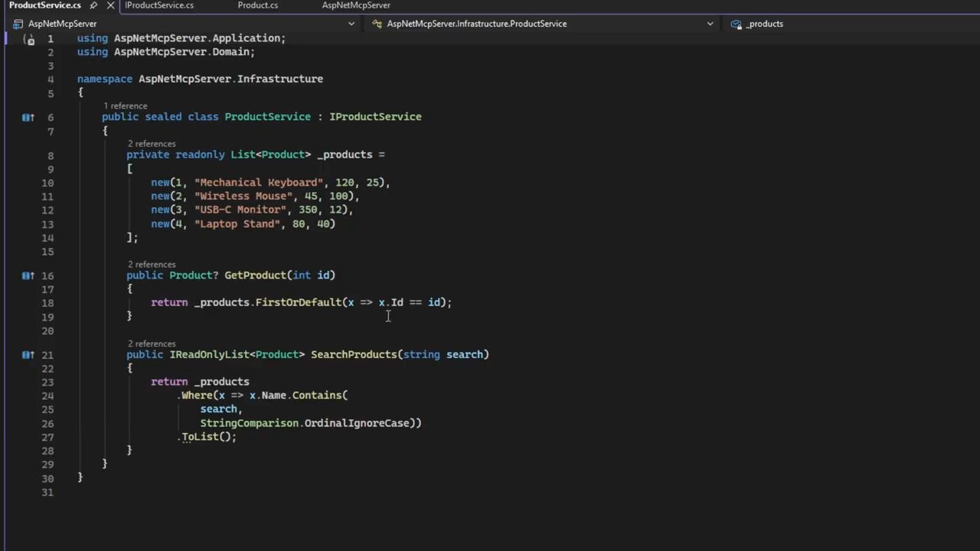Open the '1 reference' CodeLens above ProductService
This screenshot has height=551, width=980.
[125, 106]
